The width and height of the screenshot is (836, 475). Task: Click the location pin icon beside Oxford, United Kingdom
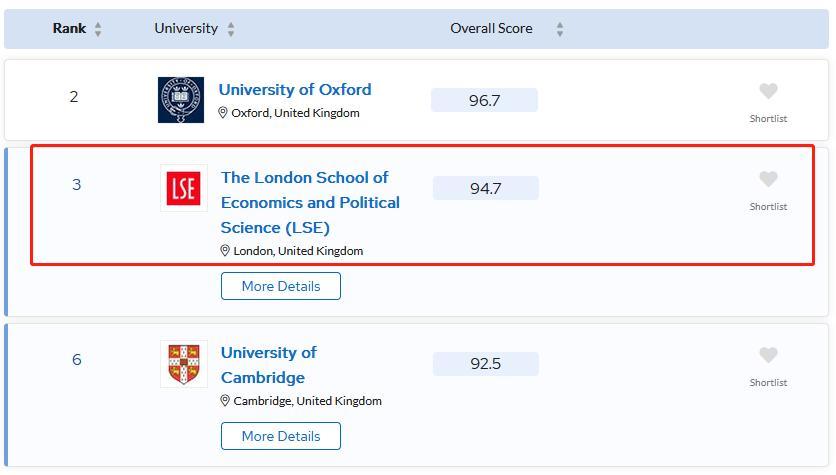pyautogui.click(x=224, y=113)
